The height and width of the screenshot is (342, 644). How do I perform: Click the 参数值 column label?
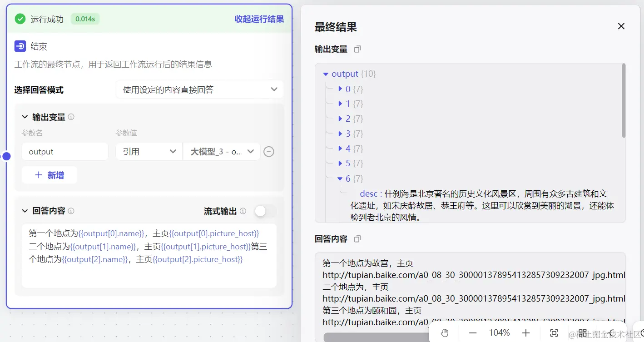tap(126, 133)
